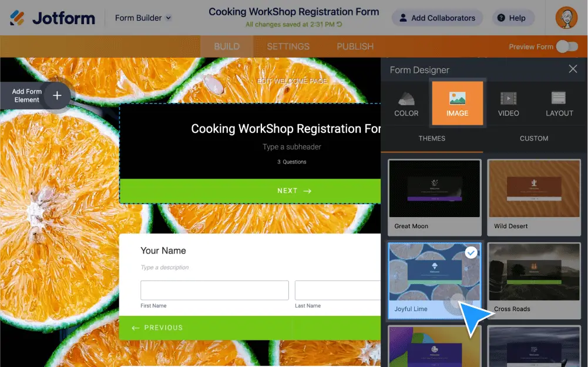Image resolution: width=588 pixels, height=367 pixels.
Task: Switch to the Publish tab
Action: (355, 46)
